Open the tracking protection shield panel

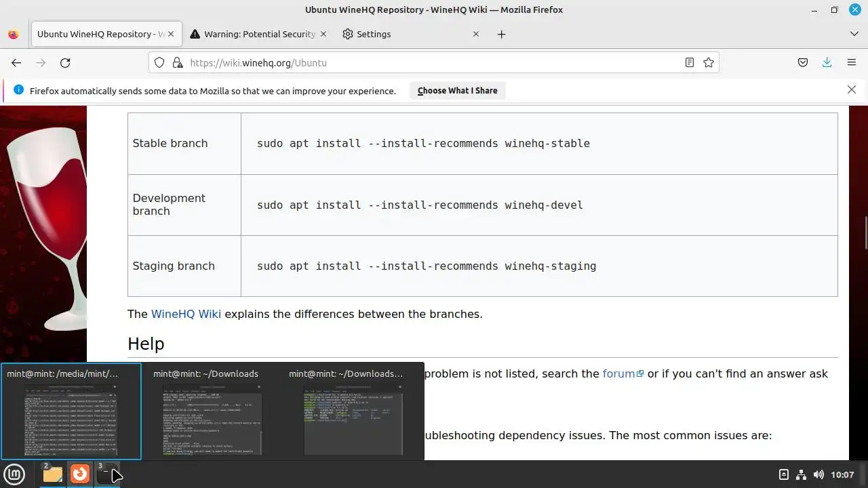coord(159,63)
